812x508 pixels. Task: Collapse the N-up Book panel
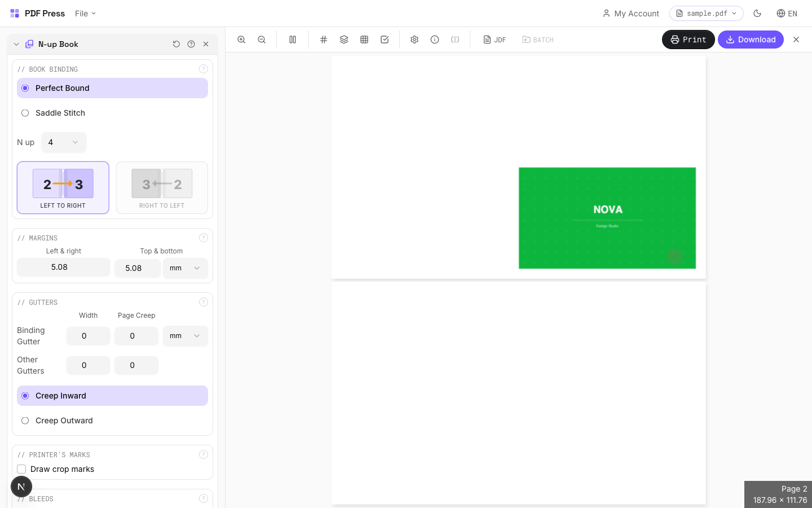pos(16,44)
